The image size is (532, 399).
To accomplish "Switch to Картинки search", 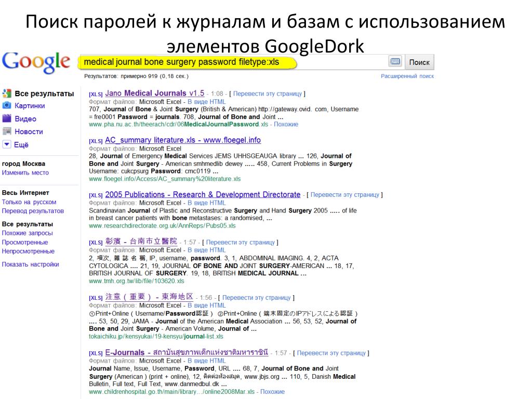I will pyautogui.click(x=30, y=106).
